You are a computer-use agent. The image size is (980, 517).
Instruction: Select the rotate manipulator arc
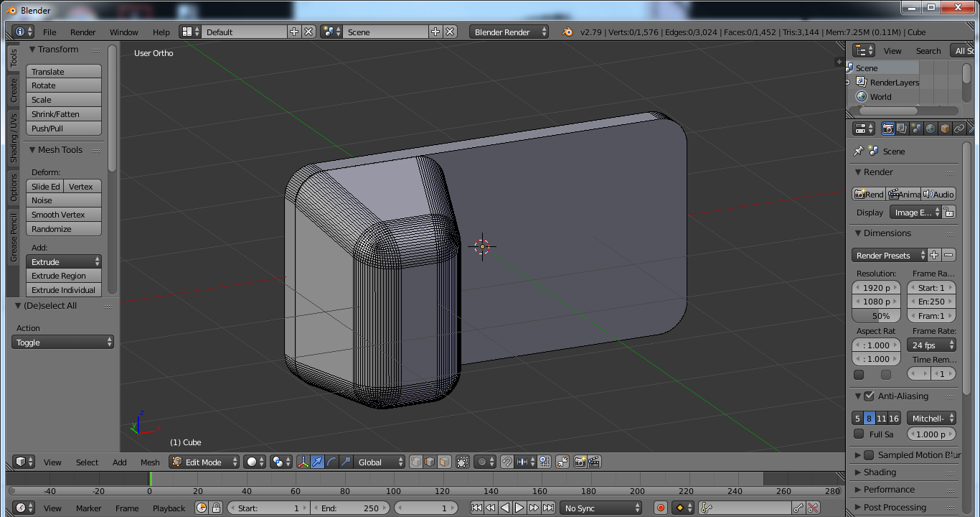(331, 462)
